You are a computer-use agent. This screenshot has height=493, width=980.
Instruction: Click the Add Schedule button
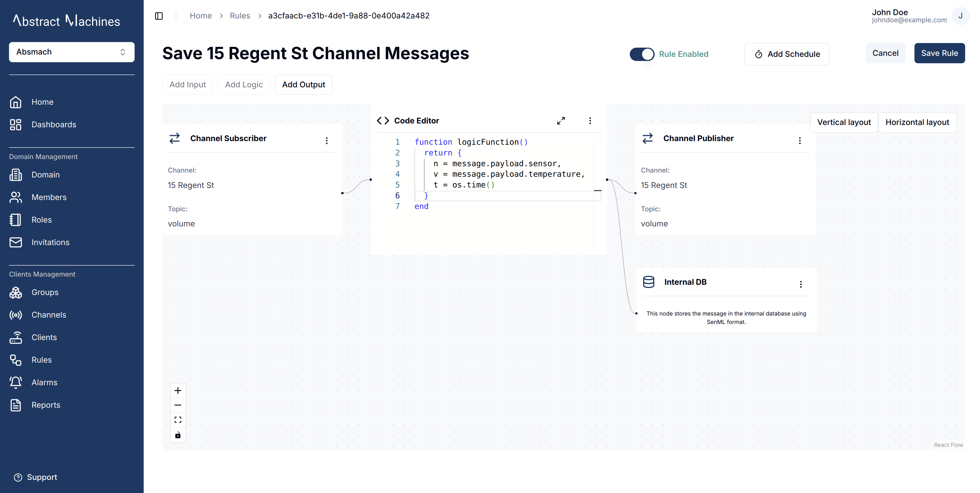[787, 54]
